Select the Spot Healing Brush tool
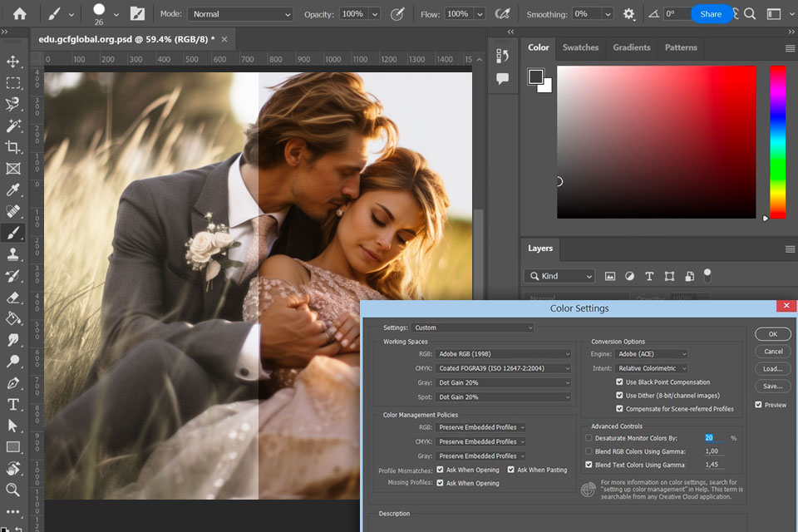 point(12,211)
